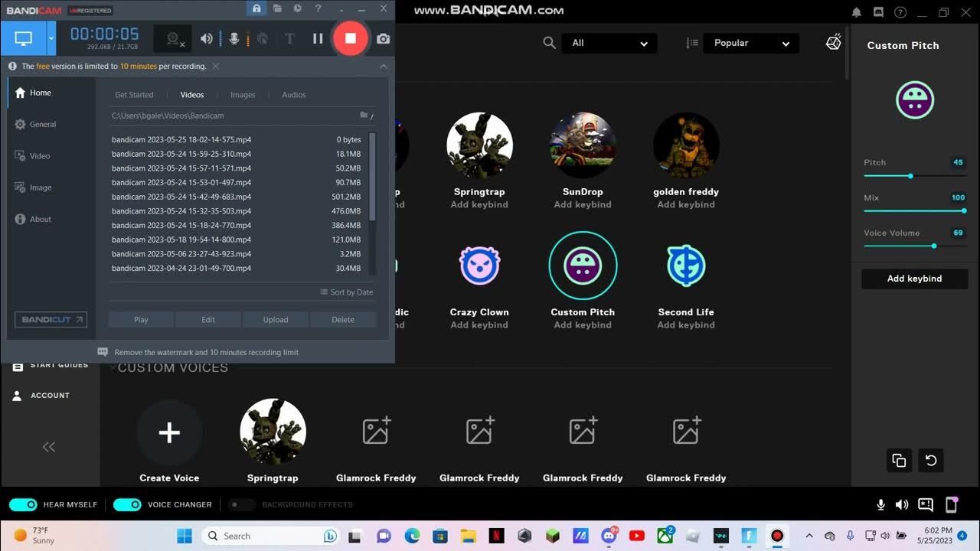The width and height of the screenshot is (980, 551).
Task: Toggle Bandicam speaker sound icon
Action: (207, 39)
